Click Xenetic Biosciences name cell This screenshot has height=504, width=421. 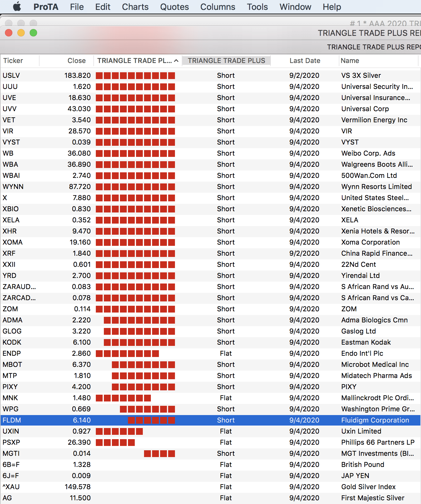tap(376, 209)
